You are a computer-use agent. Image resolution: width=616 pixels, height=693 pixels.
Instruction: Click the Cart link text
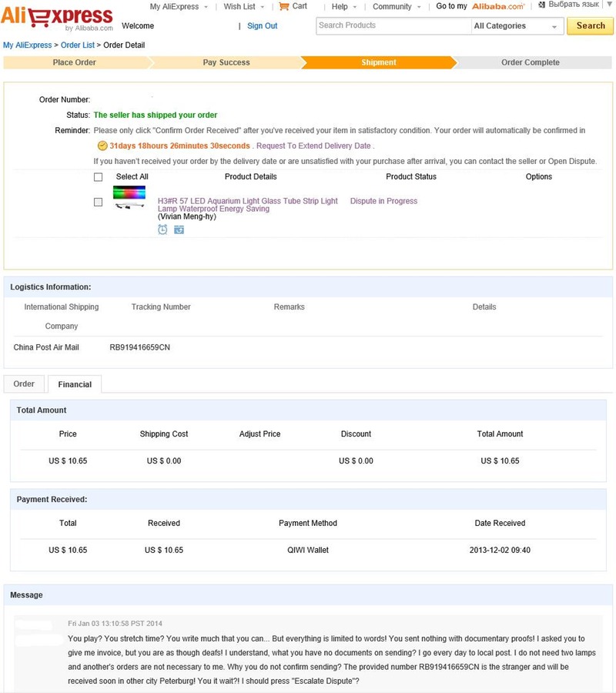(300, 6)
